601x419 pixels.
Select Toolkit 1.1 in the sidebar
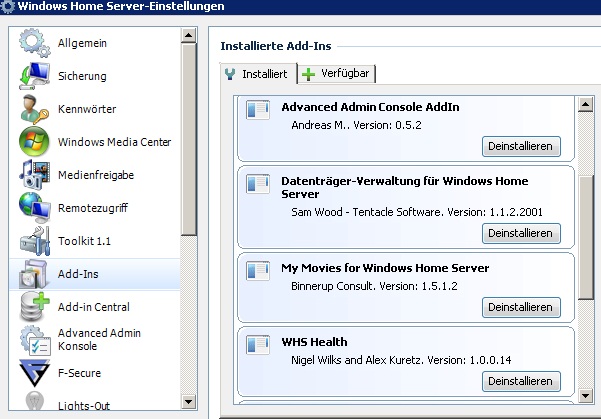tap(95, 241)
